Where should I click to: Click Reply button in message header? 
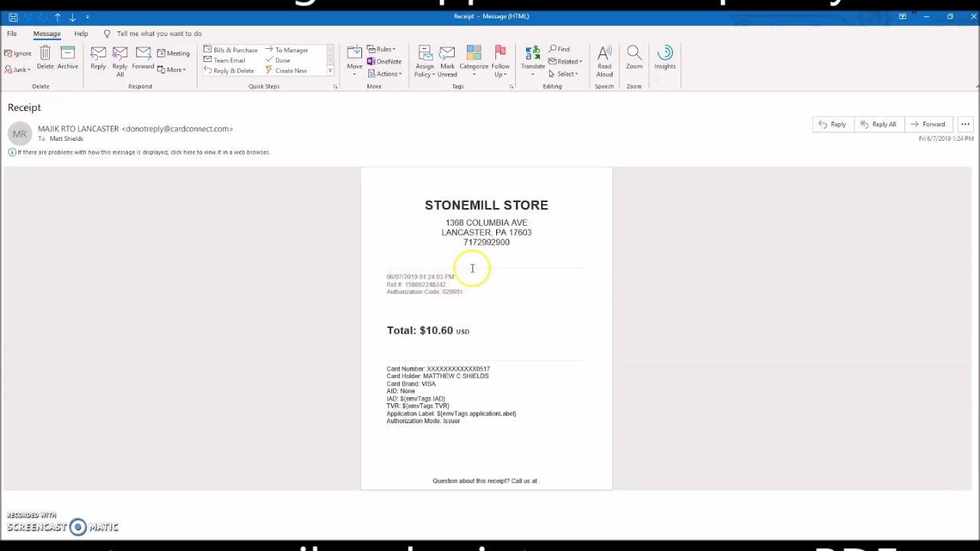click(832, 124)
